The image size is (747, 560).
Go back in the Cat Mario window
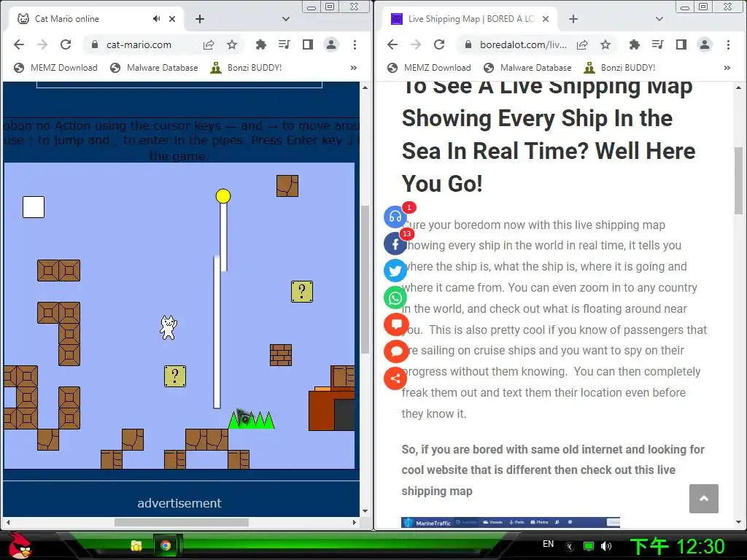pos(19,44)
